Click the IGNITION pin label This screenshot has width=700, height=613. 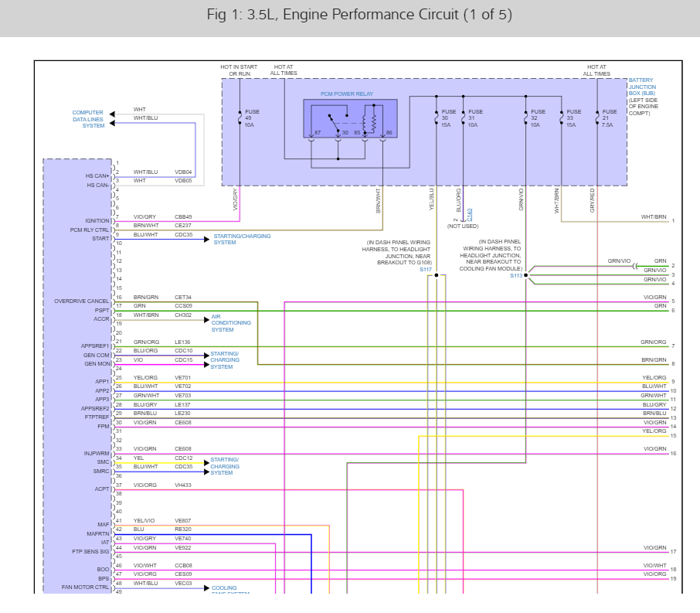pos(97,221)
